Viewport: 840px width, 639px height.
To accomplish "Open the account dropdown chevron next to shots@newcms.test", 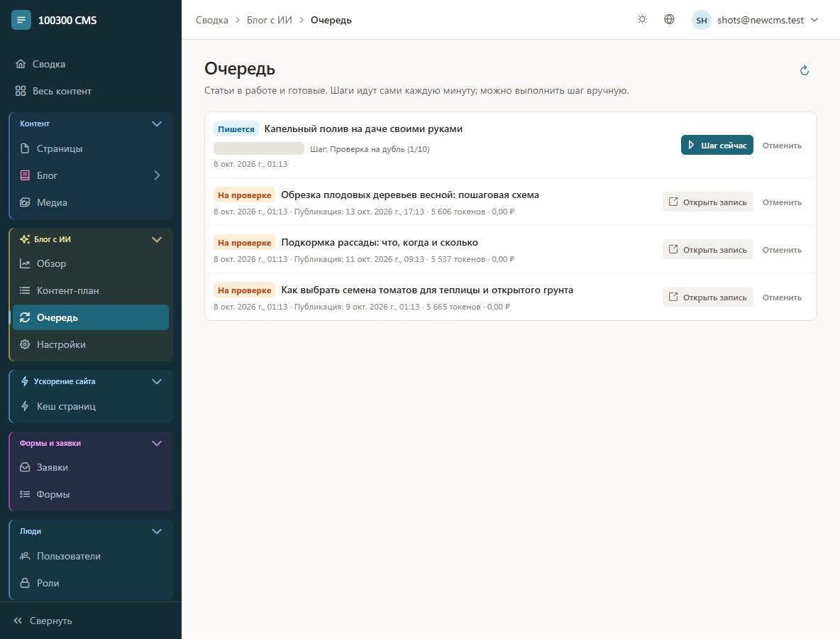I will (x=814, y=21).
